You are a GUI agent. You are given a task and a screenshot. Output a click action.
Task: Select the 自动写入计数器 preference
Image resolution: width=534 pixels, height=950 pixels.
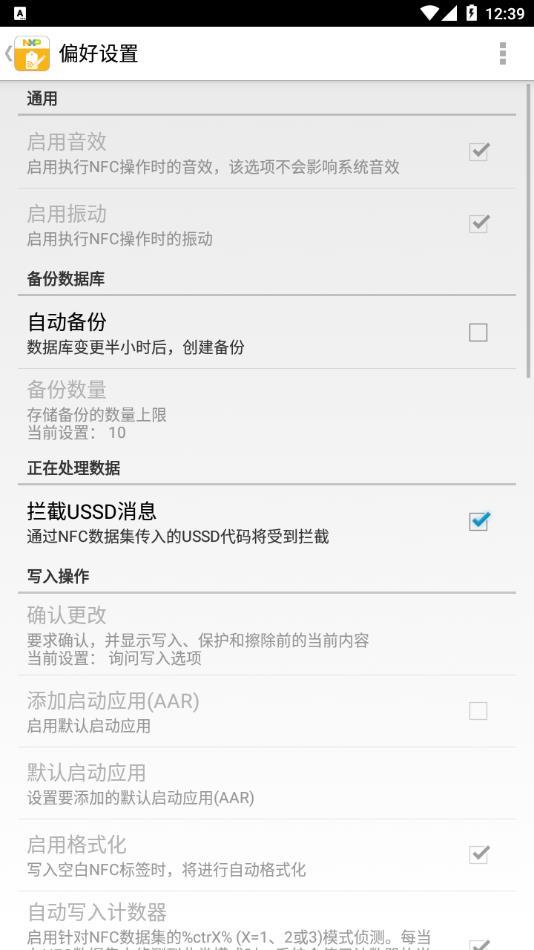(x=267, y=921)
